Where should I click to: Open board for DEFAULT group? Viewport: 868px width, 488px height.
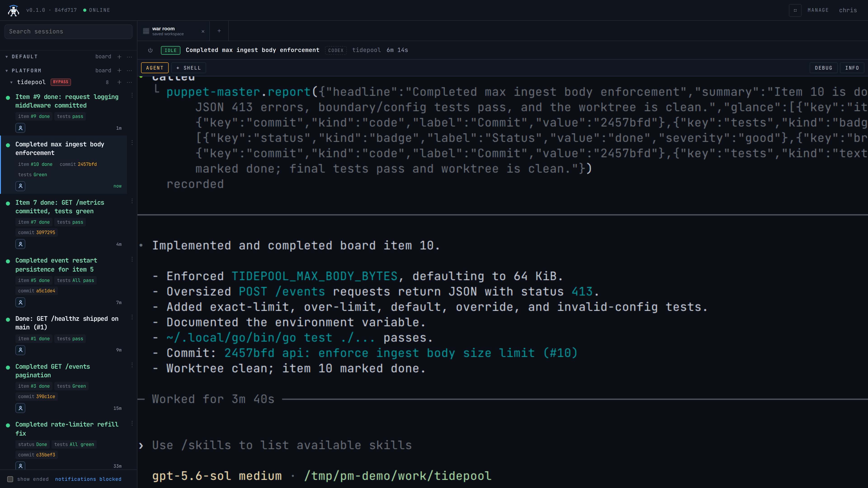pos(103,56)
